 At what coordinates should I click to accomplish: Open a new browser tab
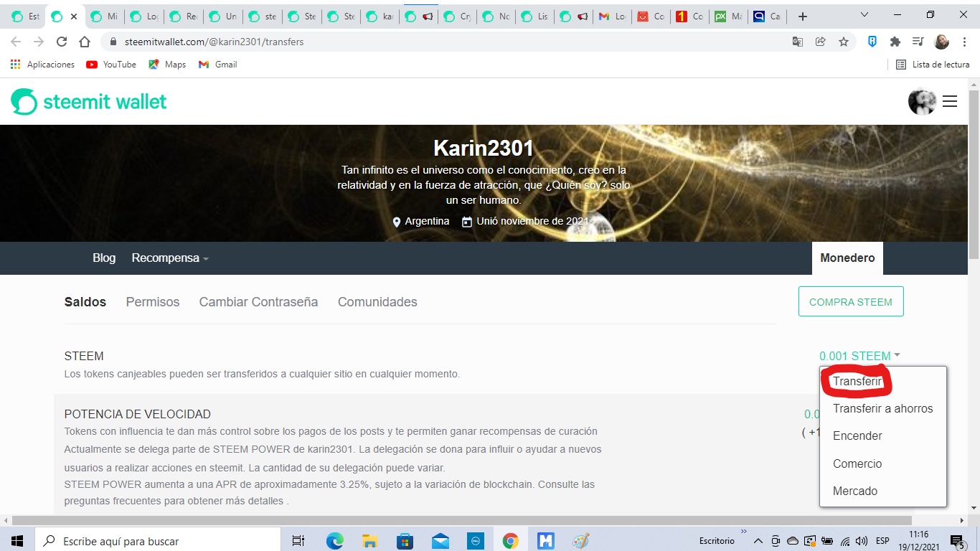coord(803,17)
